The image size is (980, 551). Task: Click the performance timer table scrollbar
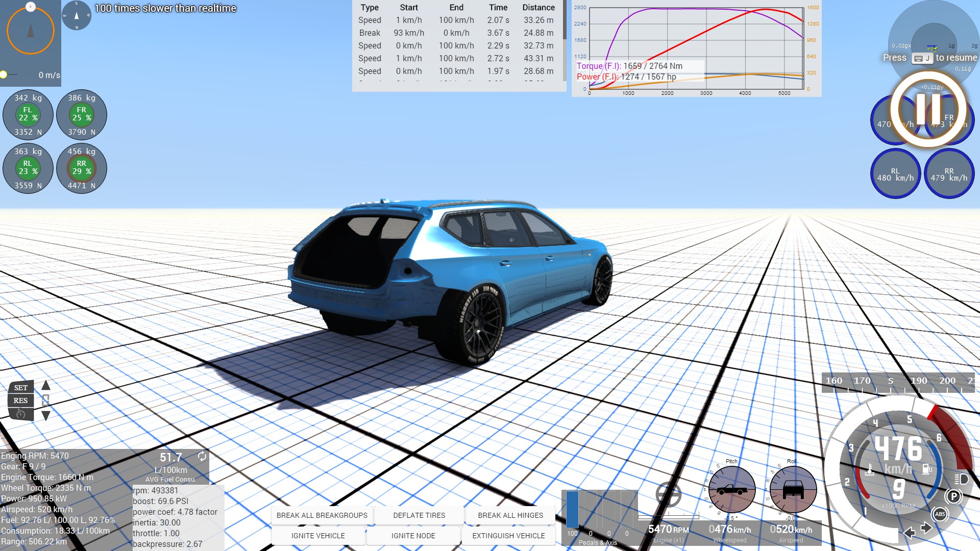[565, 20]
